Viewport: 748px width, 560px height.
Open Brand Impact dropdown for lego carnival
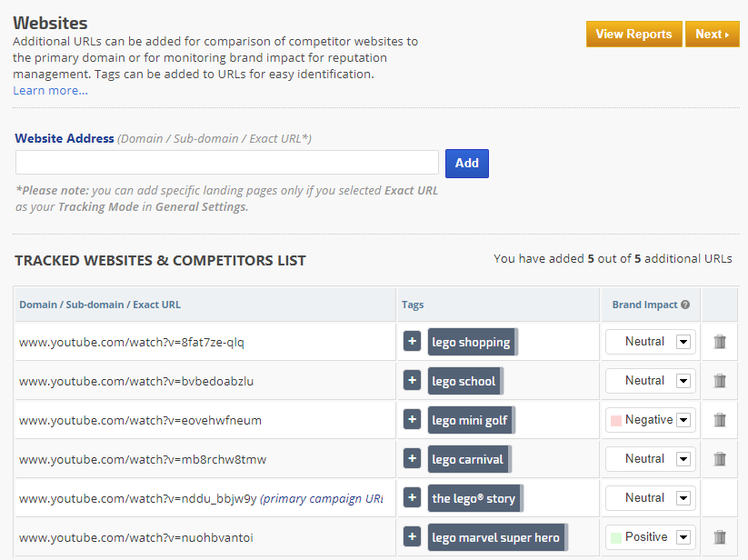tap(683, 459)
